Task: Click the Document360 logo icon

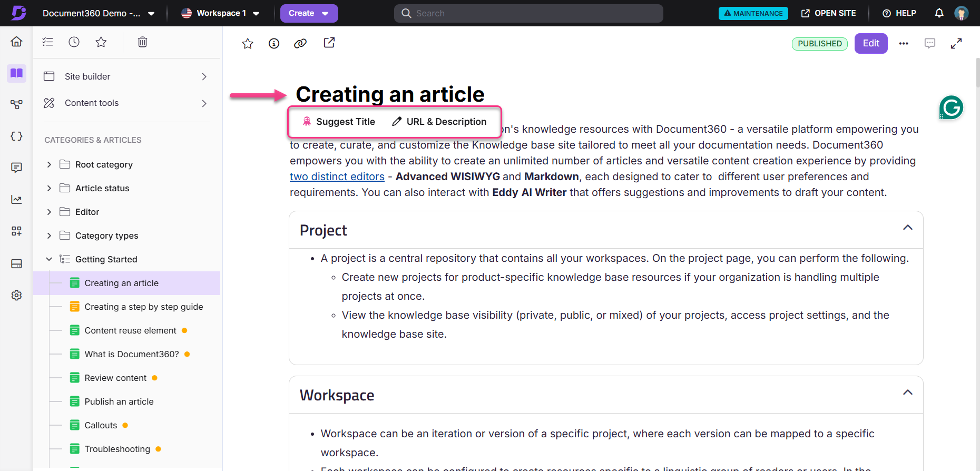Action: (18, 13)
